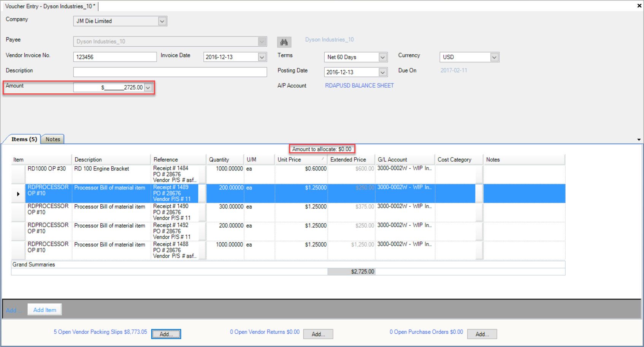Click the 2017-02-11 Due On date
The height and width of the screenshot is (347, 644).
tap(454, 70)
